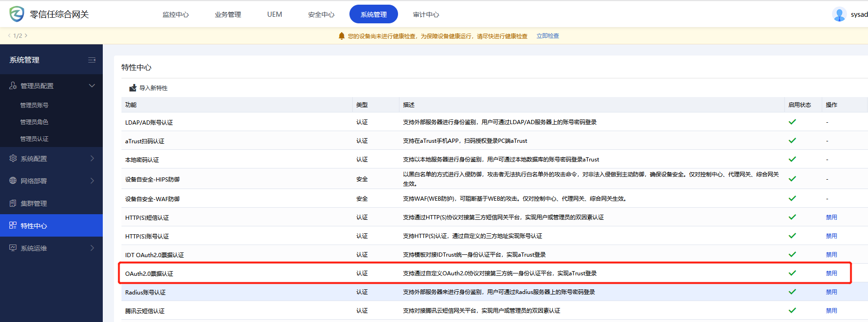The height and width of the screenshot is (322, 868).
Task: Disable OAuth2.0 ticket authentication feature
Action: (x=831, y=273)
